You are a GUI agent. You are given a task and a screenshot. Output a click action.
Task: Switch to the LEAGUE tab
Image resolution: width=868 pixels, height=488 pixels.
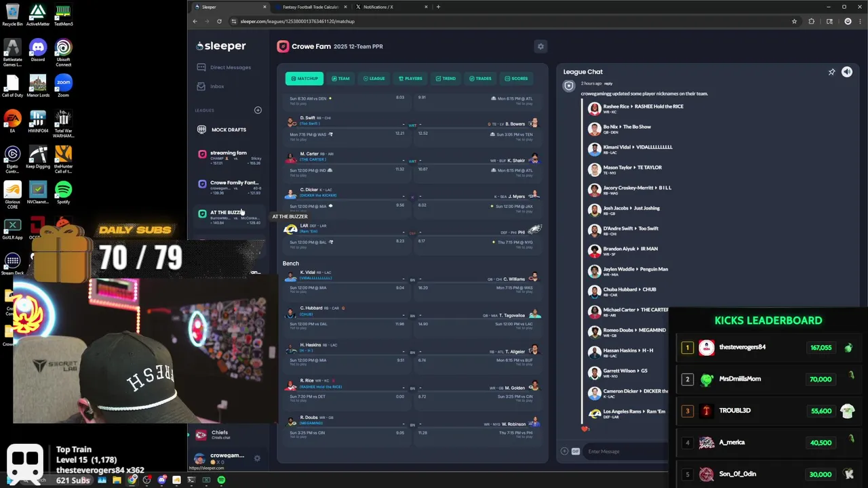click(x=374, y=79)
